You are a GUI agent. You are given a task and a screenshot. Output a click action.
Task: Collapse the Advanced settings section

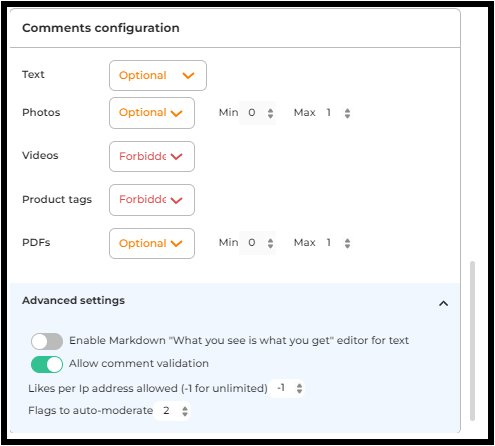[x=443, y=303]
